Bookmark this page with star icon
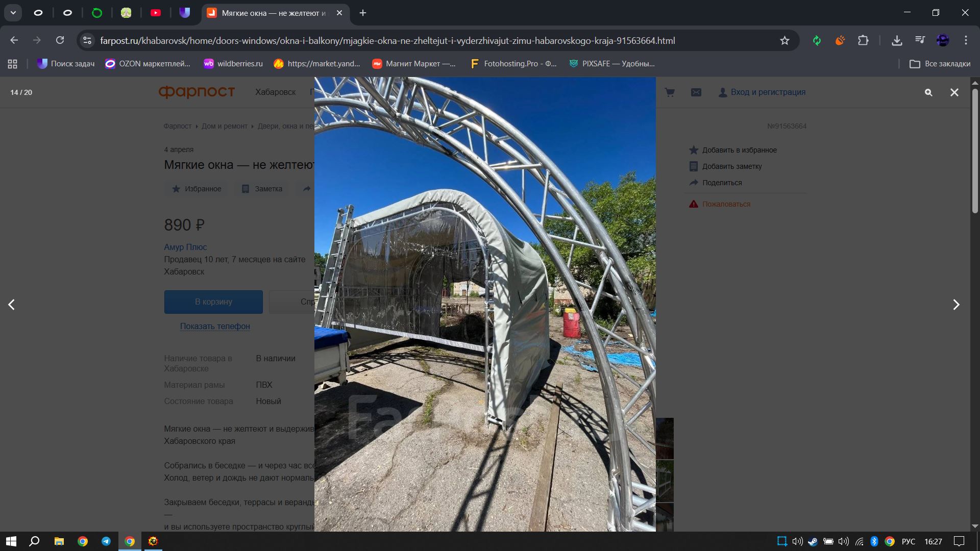Screen dimensions: 980x551 coord(785,40)
